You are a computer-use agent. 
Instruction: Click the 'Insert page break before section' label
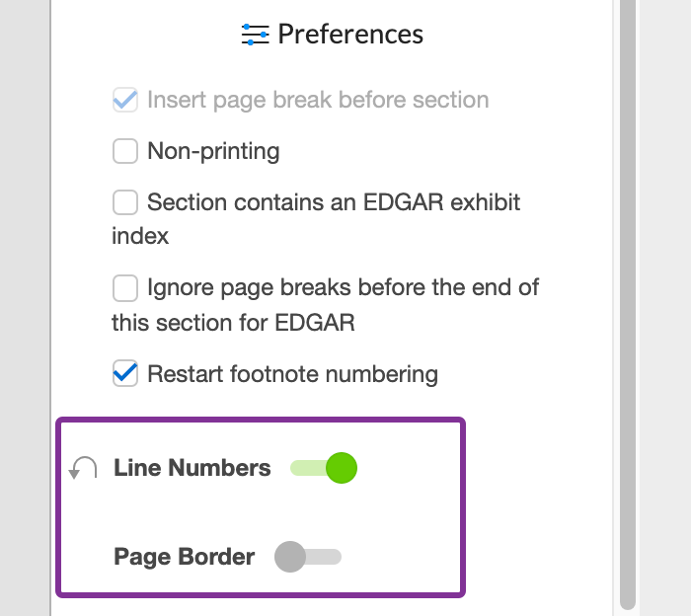pos(318,100)
